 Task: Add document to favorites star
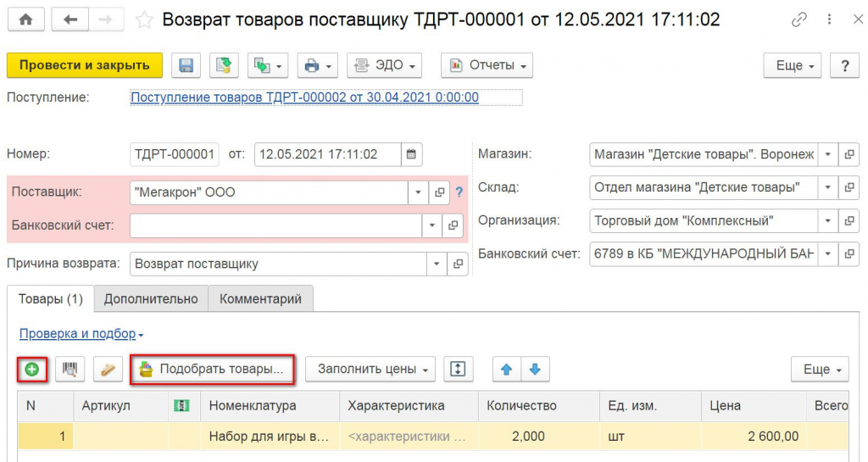(144, 20)
